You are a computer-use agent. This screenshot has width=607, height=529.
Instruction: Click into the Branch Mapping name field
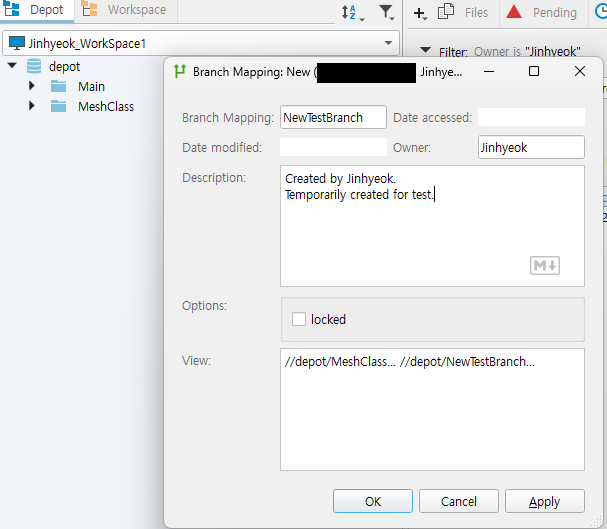(x=333, y=117)
